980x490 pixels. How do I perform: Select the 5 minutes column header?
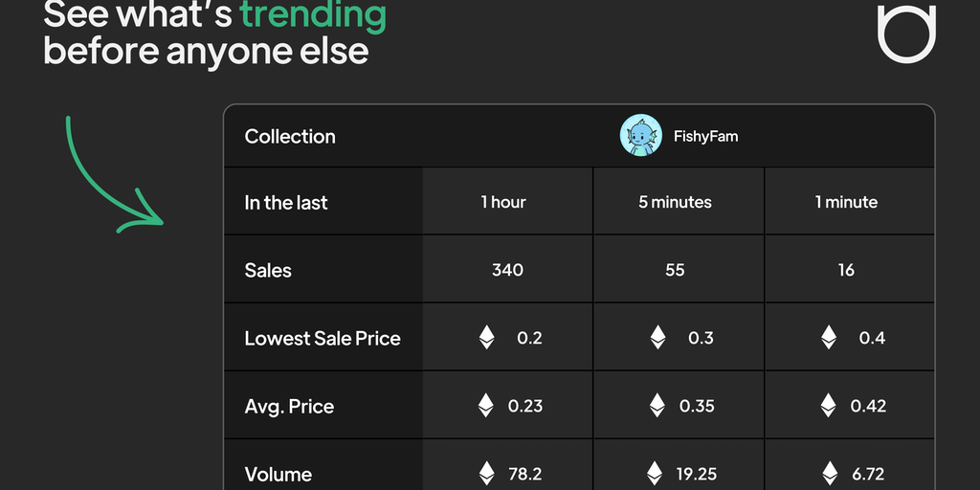675,202
